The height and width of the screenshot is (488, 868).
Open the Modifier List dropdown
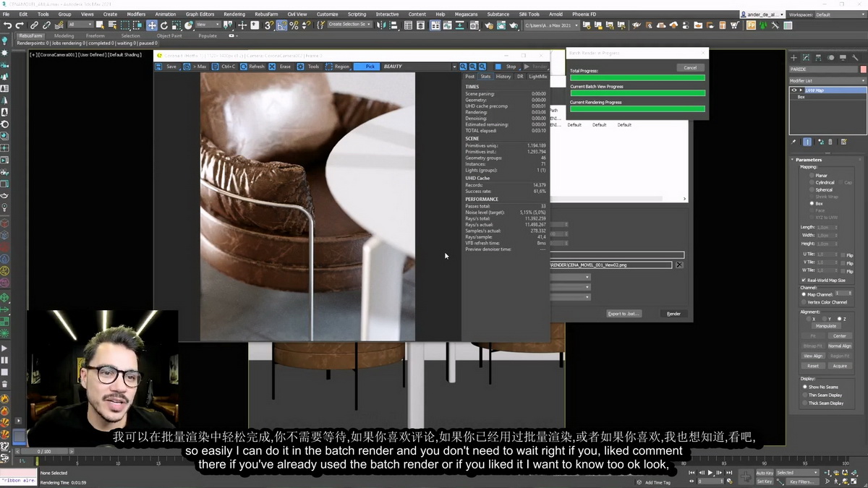point(827,81)
